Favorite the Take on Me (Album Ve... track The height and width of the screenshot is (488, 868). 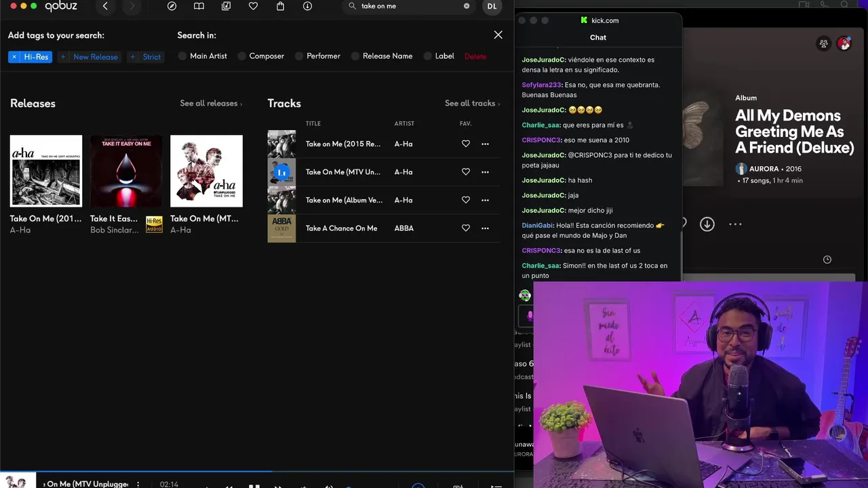466,200
